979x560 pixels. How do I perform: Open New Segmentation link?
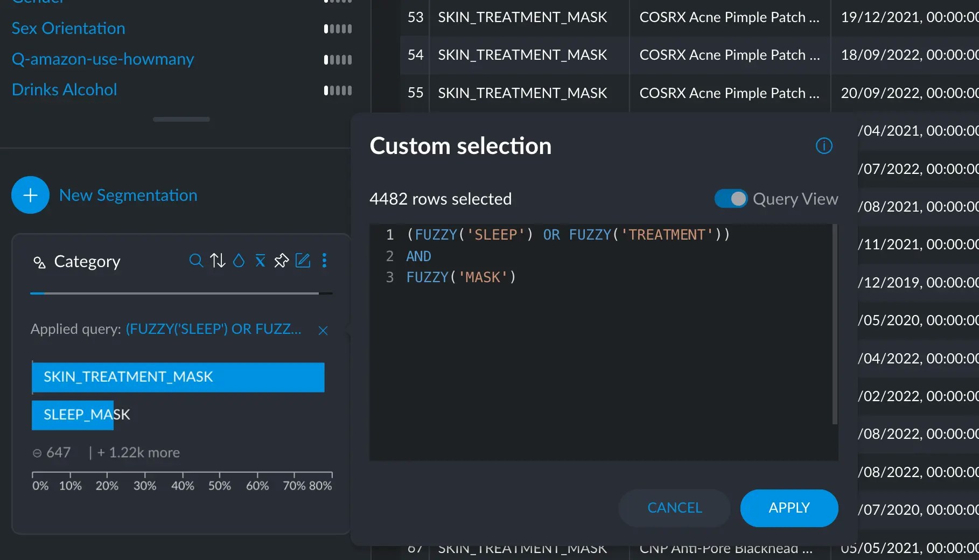(x=128, y=195)
